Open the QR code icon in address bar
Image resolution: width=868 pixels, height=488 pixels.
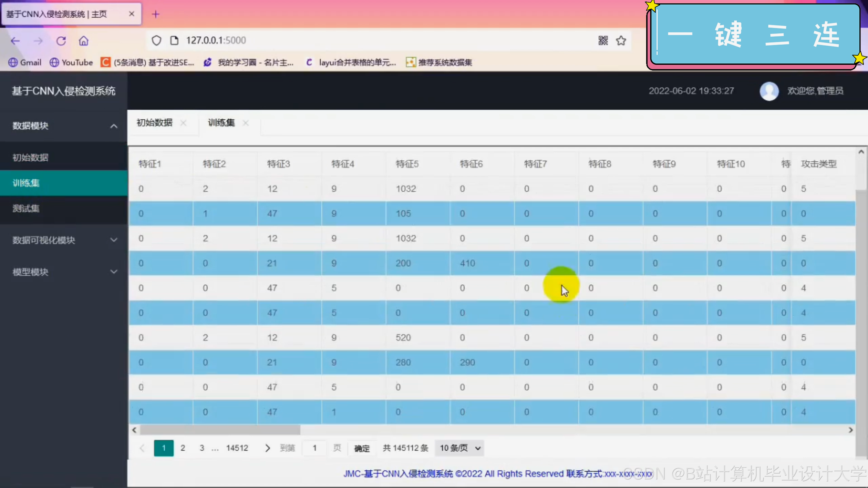pos(603,40)
